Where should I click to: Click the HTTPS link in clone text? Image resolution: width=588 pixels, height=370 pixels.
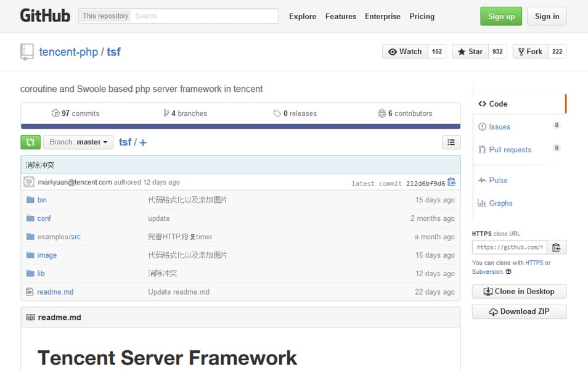pyautogui.click(x=534, y=263)
